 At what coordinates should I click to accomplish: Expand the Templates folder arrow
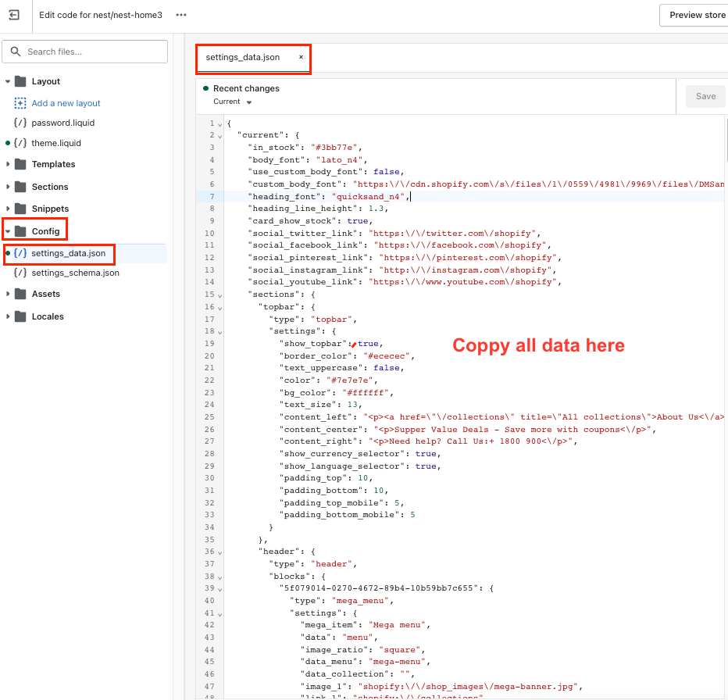click(8, 164)
